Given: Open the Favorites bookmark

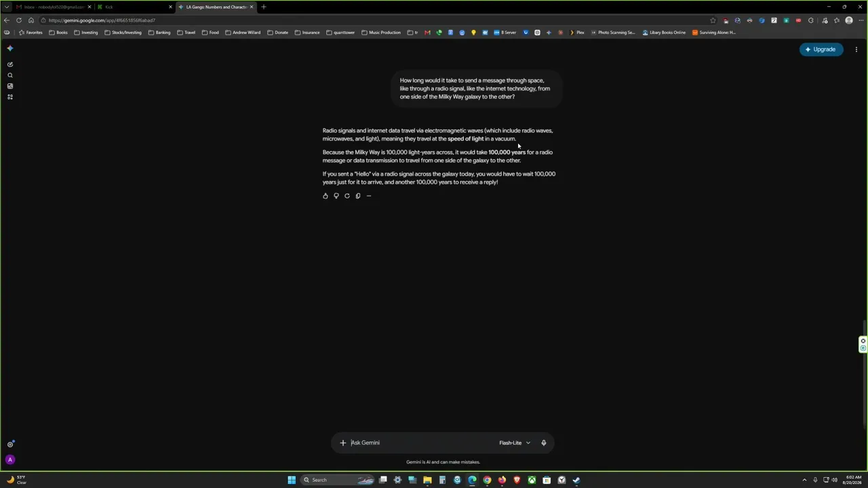Looking at the screenshot, I should pos(31,33).
